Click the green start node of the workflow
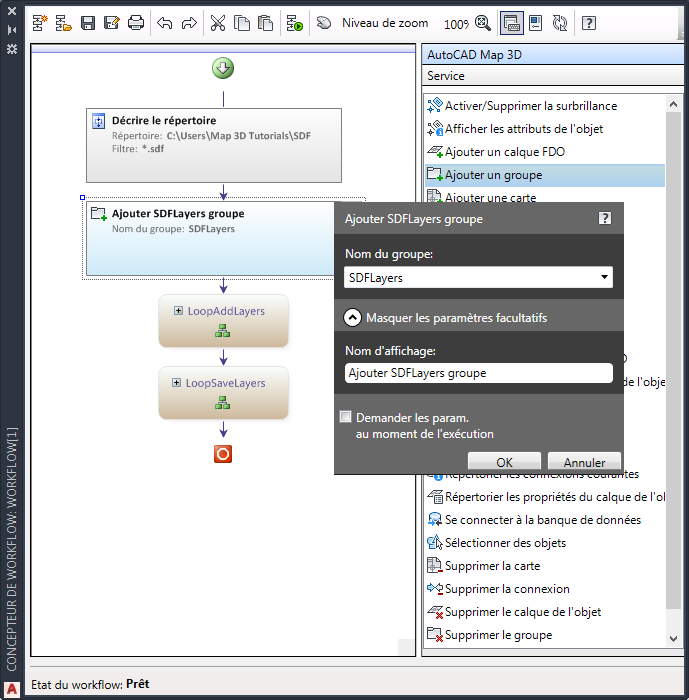Screen dimensions: 689x700 pyautogui.click(x=223, y=68)
